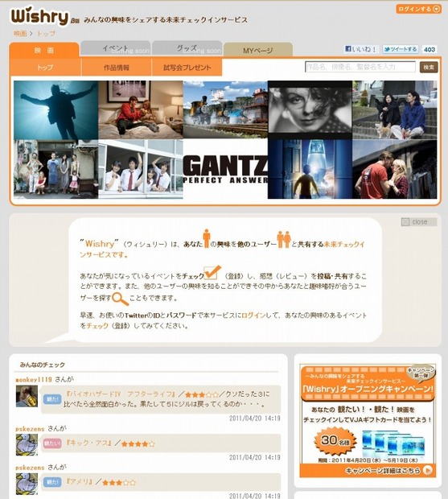The width and height of the screenshot is (448, 499).
Task: Select the イベント tab
Action: tap(115, 48)
